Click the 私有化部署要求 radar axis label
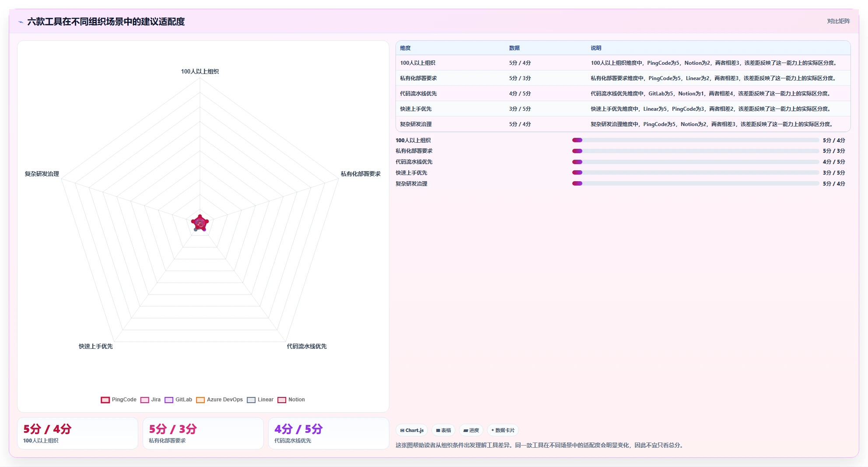This screenshot has height=467, width=868. (360, 174)
